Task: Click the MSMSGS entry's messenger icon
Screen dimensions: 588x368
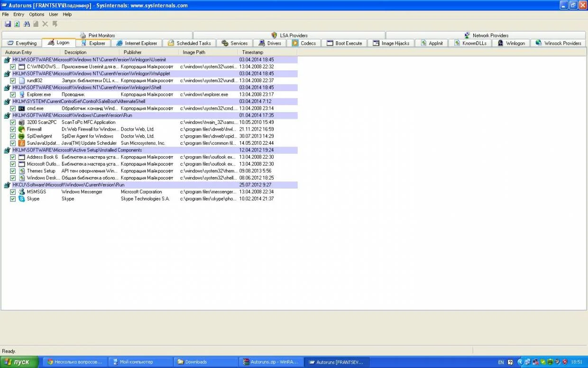Action: (22, 192)
